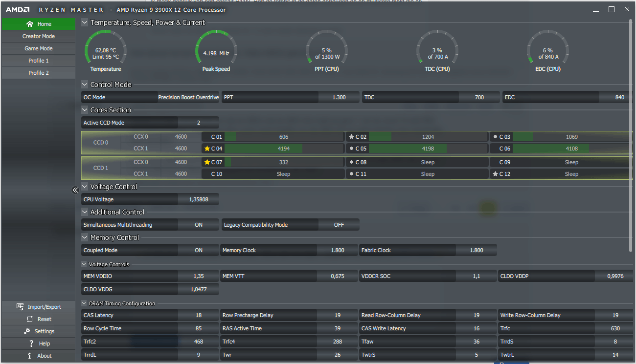Click the gray star on core C 02
The height and width of the screenshot is (364, 636).
351,137
